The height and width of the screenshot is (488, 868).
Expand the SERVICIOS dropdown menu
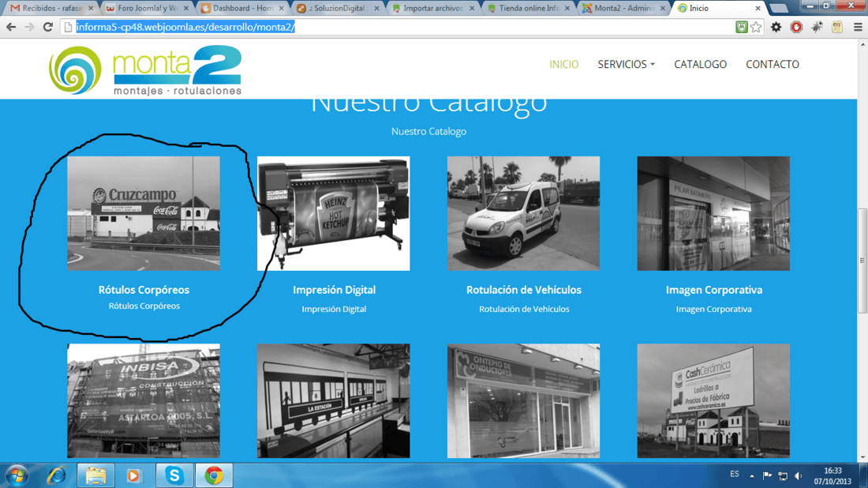626,64
